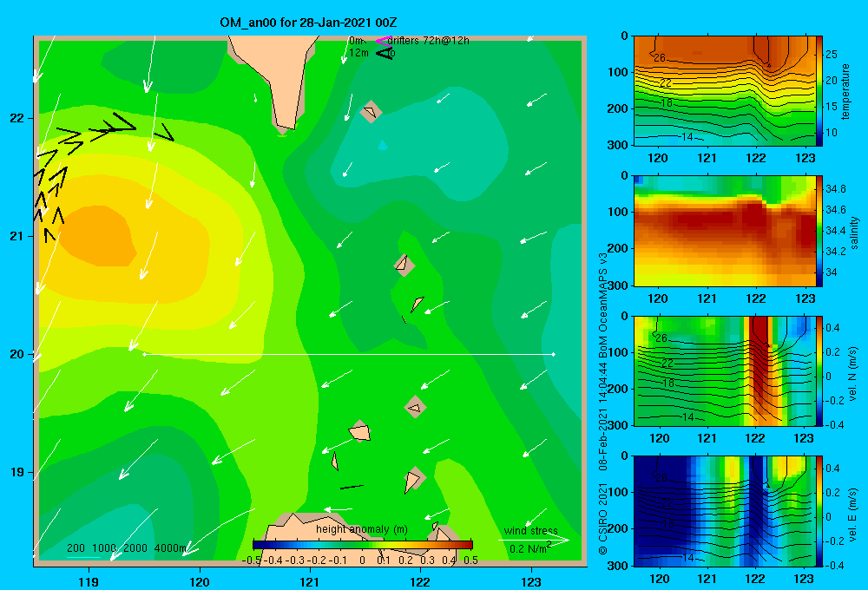Open the northward velocity section plot
The width and height of the screenshot is (868, 590).
pyautogui.click(x=724, y=370)
